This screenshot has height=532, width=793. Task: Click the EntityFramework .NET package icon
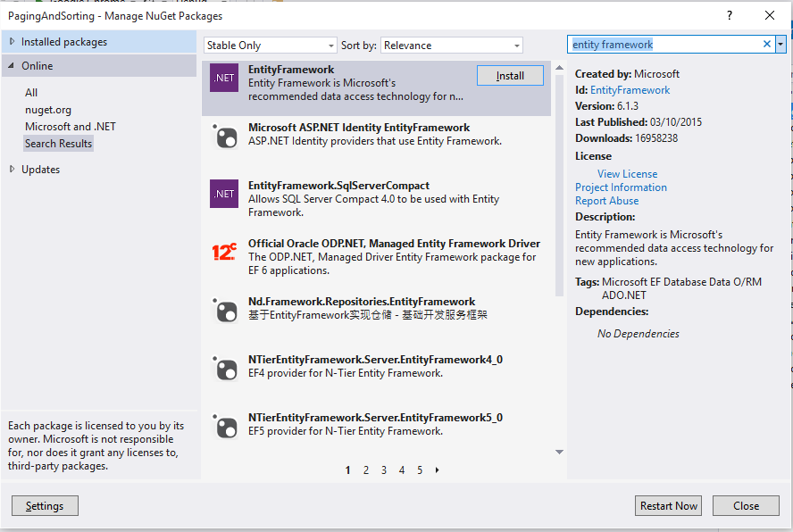pyautogui.click(x=224, y=78)
